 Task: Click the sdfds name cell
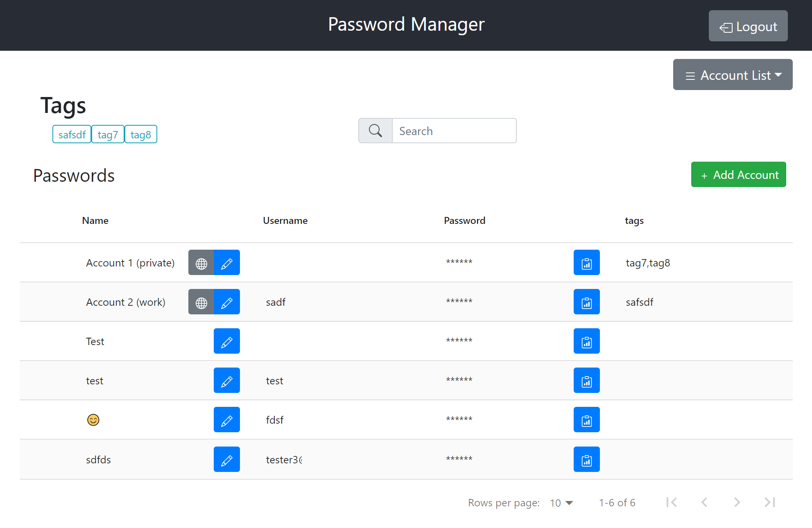pyautogui.click(x=98, y=460)
